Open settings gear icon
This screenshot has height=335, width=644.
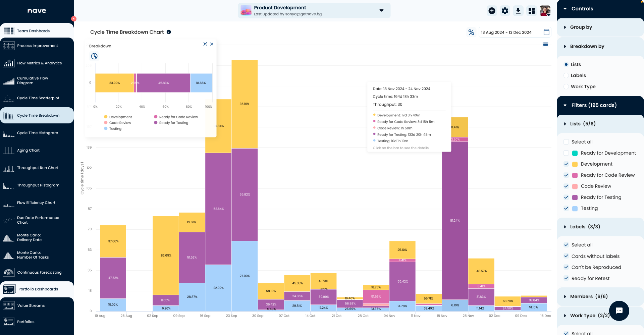[x=505, y=11]
